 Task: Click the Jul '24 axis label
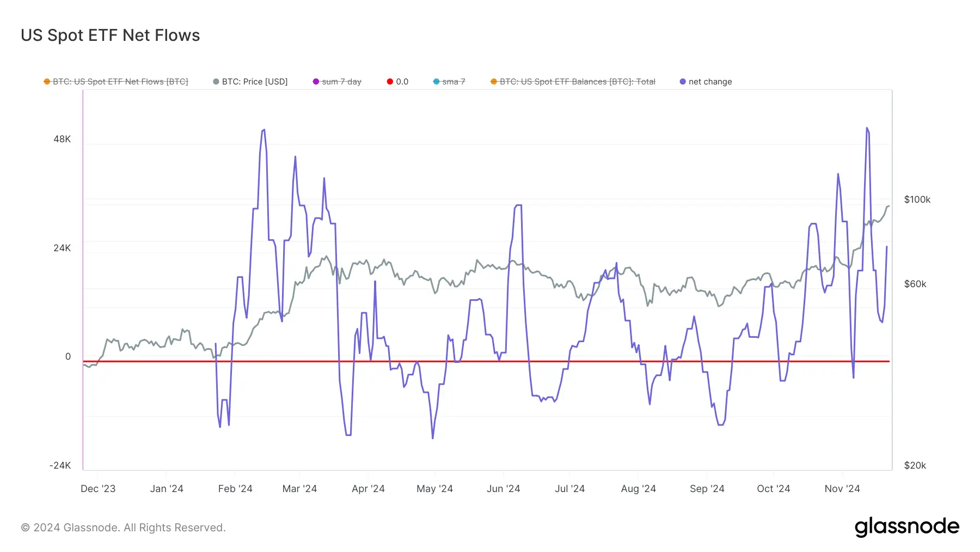[x=569, y=489]
